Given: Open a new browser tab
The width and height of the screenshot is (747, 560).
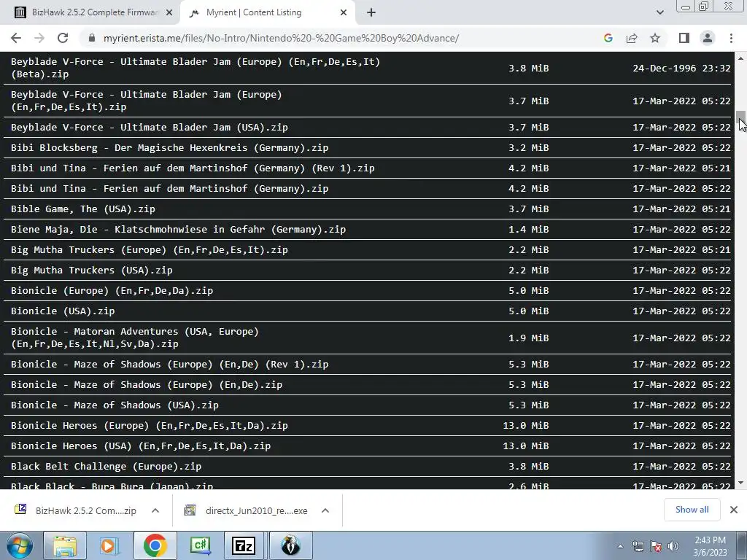Looking at the screenshot, I should pyautogui.click(x=371, y=12).
